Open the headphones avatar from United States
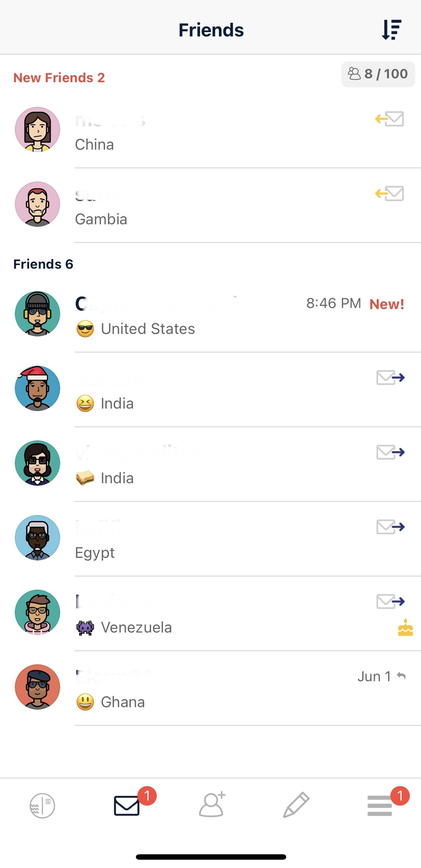 [x=37, y=314]
